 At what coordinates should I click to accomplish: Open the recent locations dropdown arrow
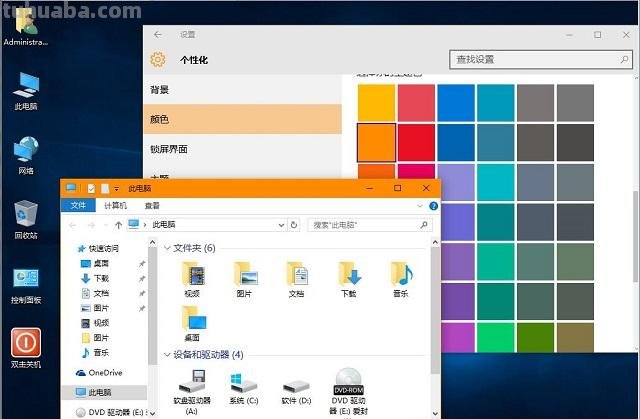coord(106,225)
